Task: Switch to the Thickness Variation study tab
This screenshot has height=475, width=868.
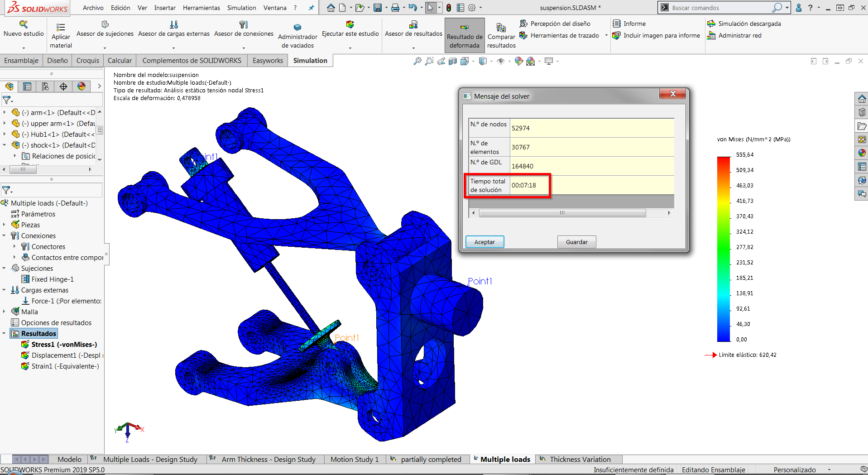Action: pos(580,459)
